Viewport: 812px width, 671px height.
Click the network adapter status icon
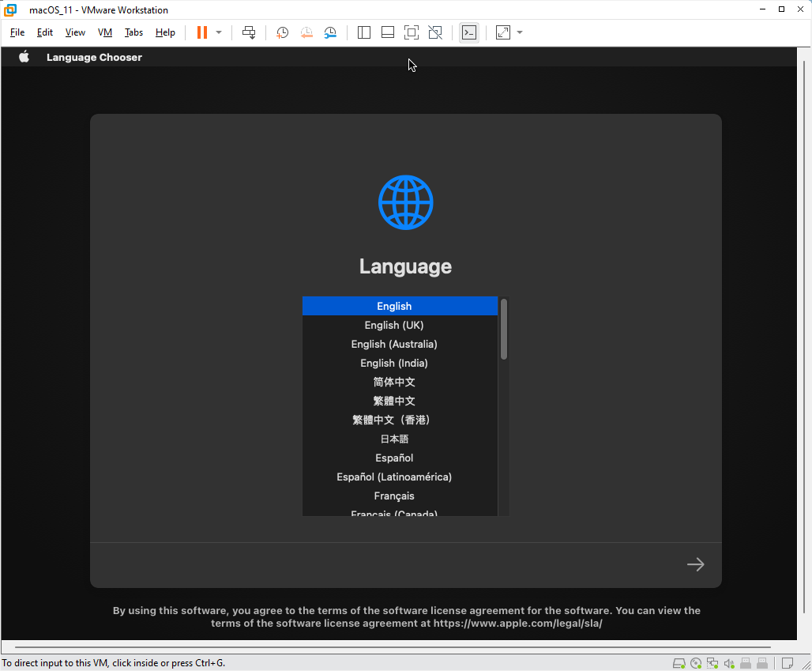click(712, 663)
